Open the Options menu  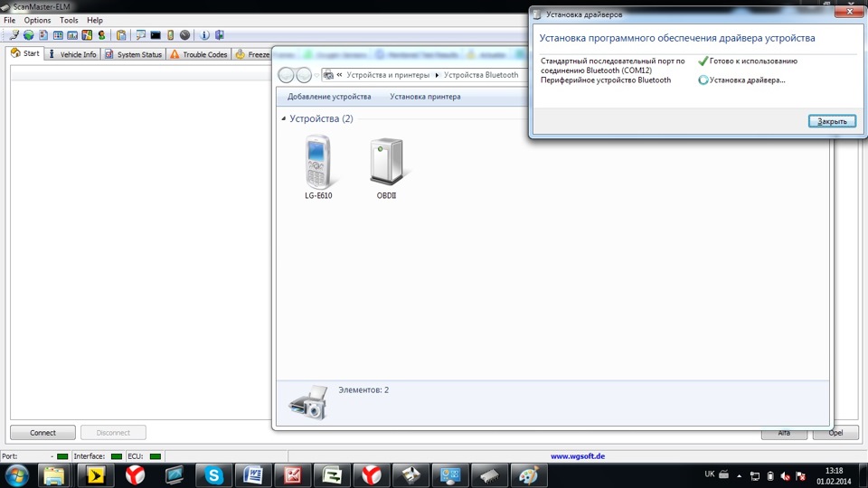[37, 20]
